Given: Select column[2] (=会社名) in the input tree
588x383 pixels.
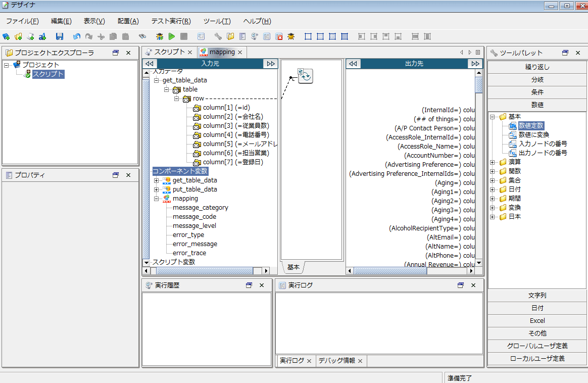Looking at the screenshot, I should [232, 117].
